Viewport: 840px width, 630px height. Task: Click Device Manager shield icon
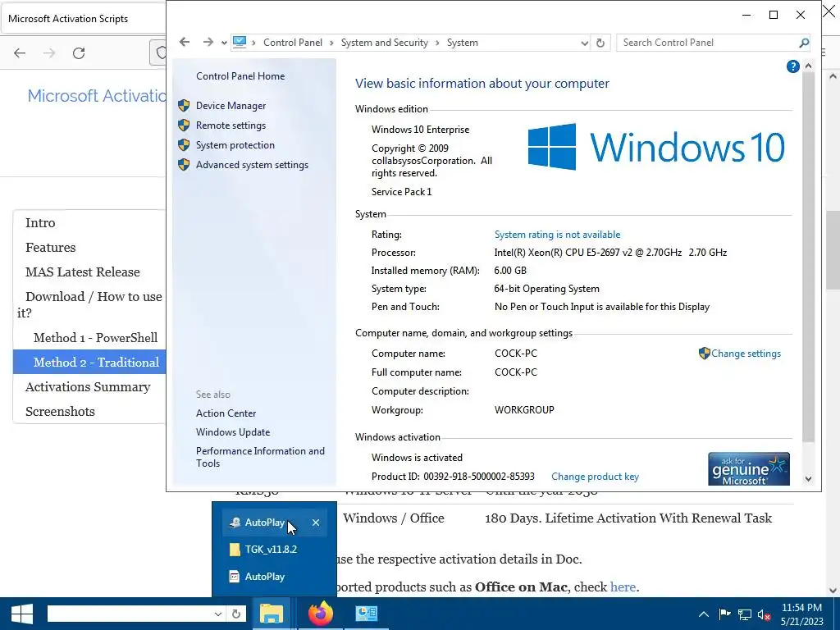click(x=184, y=106)
